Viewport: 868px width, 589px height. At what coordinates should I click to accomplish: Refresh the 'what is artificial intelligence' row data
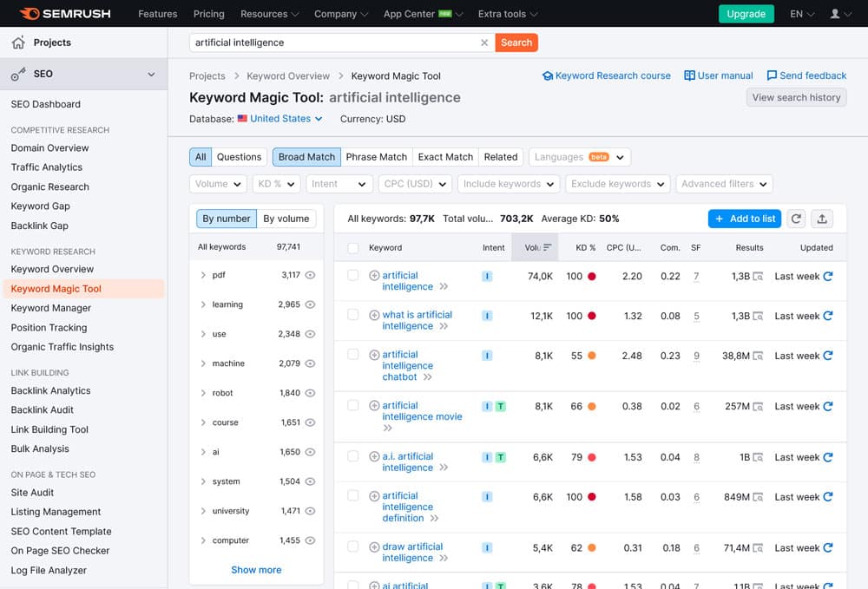pyautogui.click(x=828, y=316)
